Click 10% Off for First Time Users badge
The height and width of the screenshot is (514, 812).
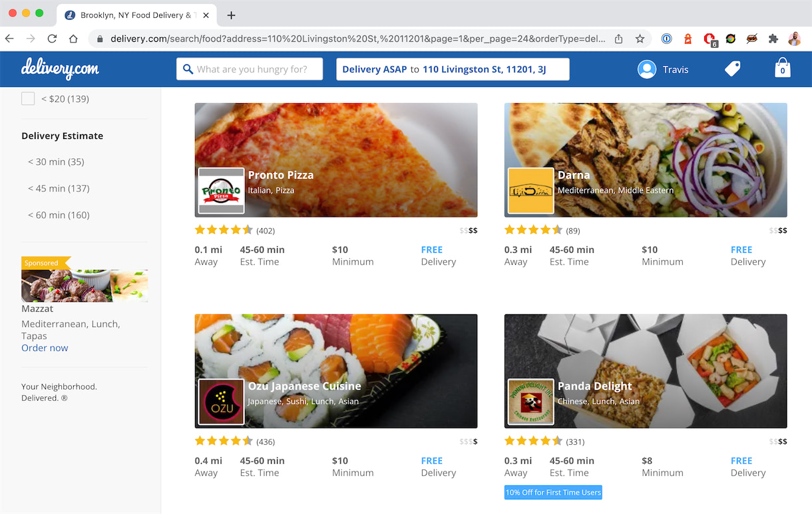click(553, 493)
